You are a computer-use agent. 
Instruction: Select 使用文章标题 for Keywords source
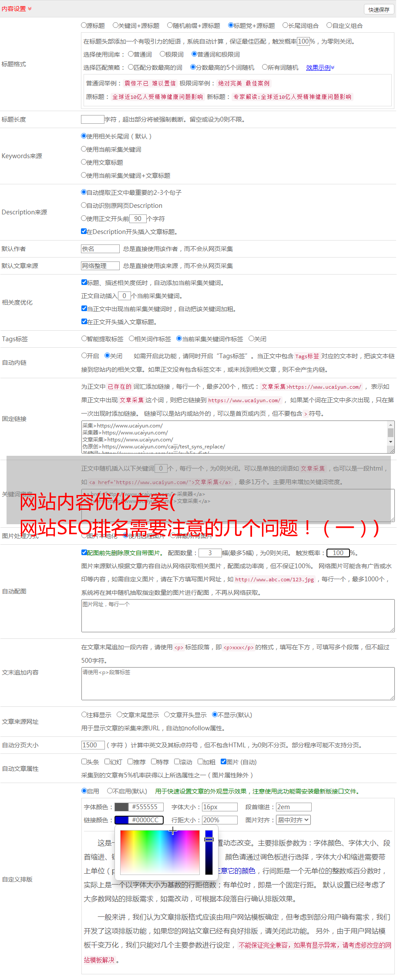(84, 162)
